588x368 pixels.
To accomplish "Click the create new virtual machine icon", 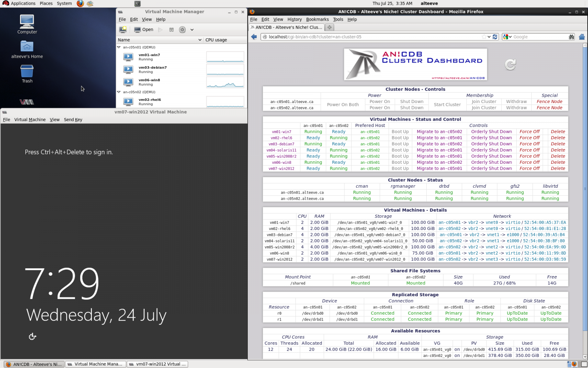I will tap(123, 29).
